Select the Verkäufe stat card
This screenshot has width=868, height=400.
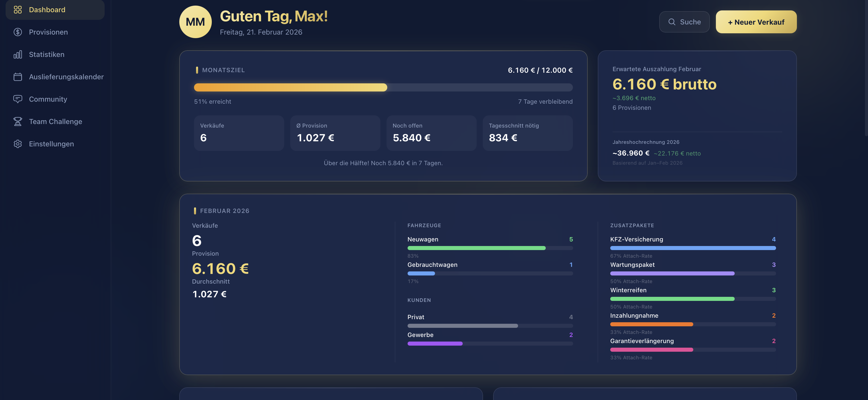[x=238, y=133]
